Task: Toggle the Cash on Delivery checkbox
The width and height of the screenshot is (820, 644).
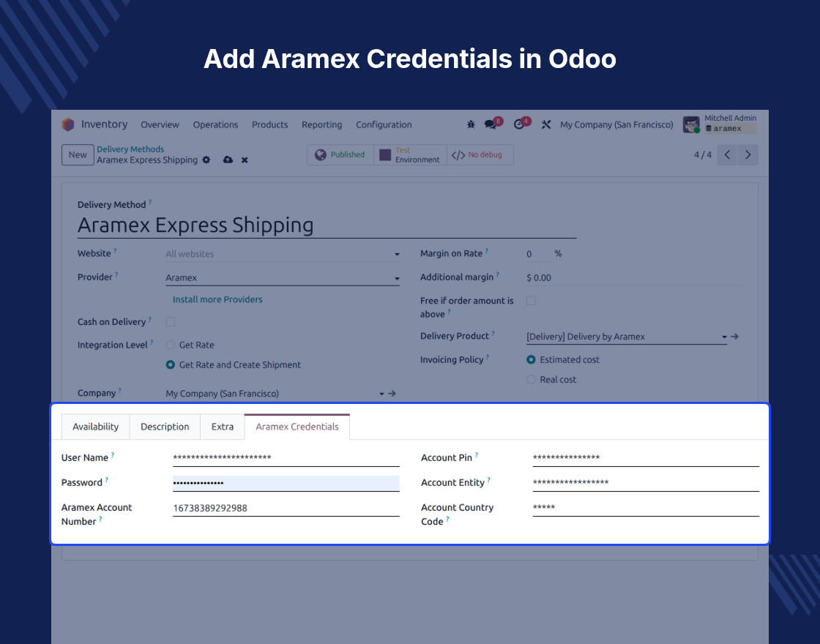Action: click(171, 322)
